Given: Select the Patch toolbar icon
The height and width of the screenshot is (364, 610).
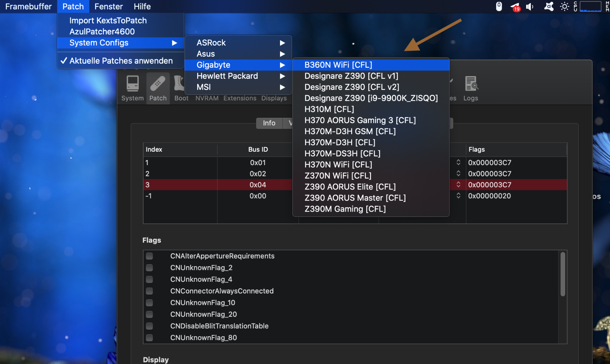Looking at the screenshot, I should (x=158, y=88).
